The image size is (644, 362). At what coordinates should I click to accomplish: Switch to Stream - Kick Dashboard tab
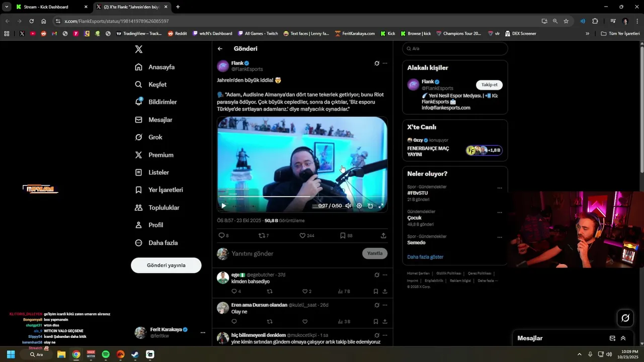click(50, 7)
